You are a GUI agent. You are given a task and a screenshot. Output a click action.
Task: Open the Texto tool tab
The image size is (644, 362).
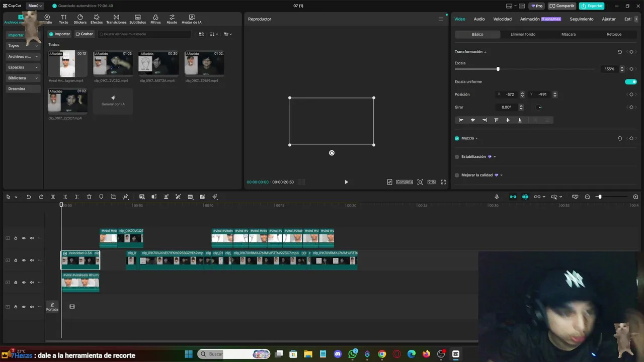click(x=63, y=19)
